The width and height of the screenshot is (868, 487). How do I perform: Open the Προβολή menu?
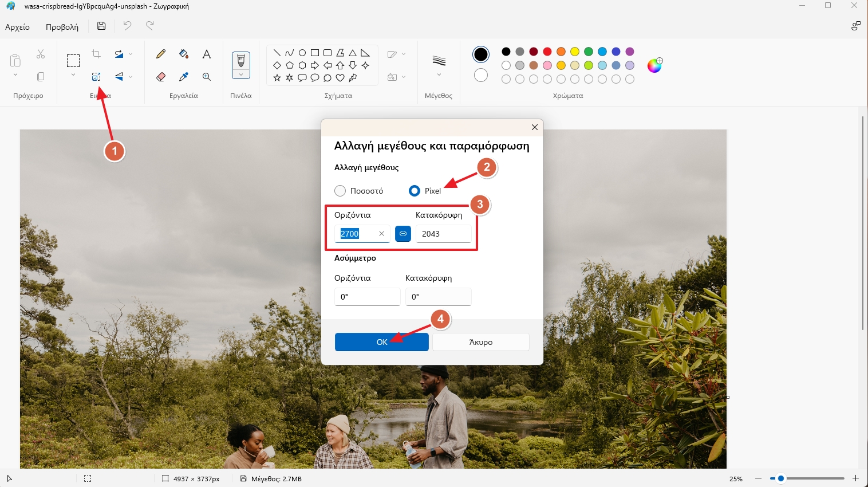point(62,27)
